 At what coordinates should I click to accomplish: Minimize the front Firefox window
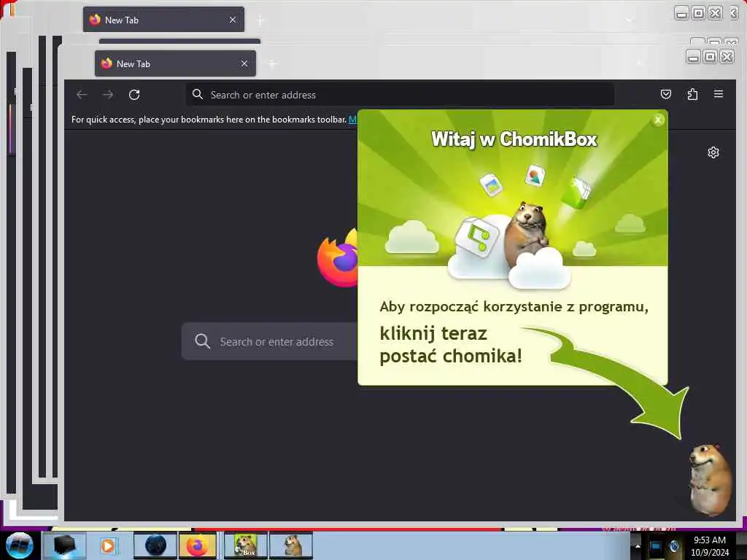pyautogui.click(x=694, y=57)
